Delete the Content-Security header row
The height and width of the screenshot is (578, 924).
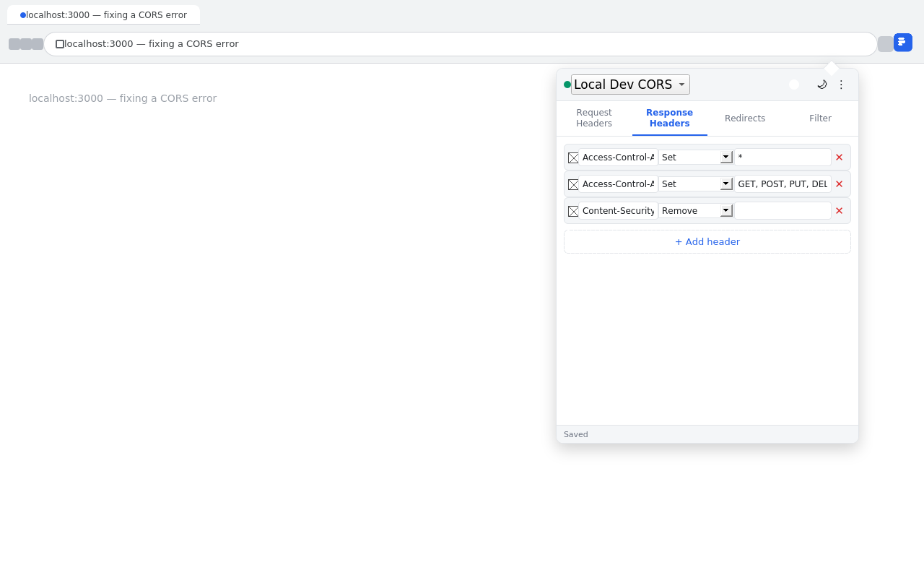[x=839, y=211]
